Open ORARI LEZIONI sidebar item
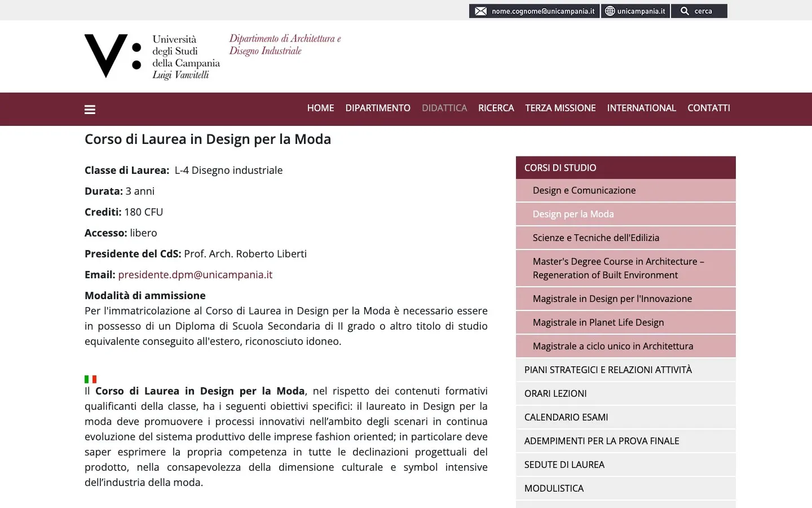Image resolution: width=812 pixels, height=508 pixels. point(626,394)
